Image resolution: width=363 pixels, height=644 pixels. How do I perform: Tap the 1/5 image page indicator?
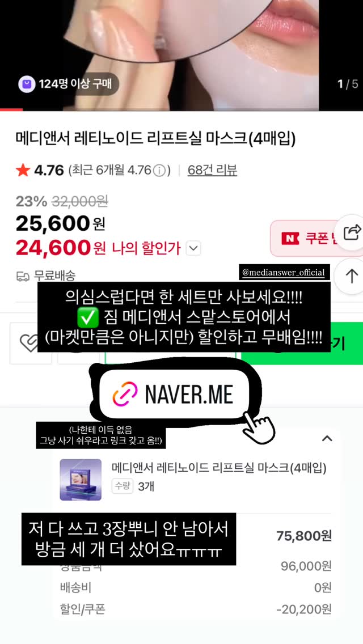pos(348,84)
